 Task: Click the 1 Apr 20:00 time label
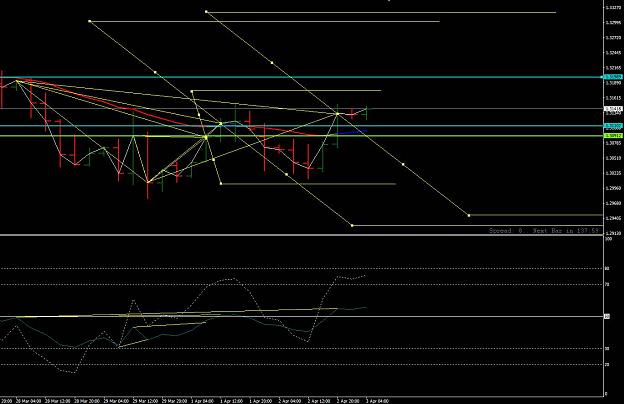point(261,401)
